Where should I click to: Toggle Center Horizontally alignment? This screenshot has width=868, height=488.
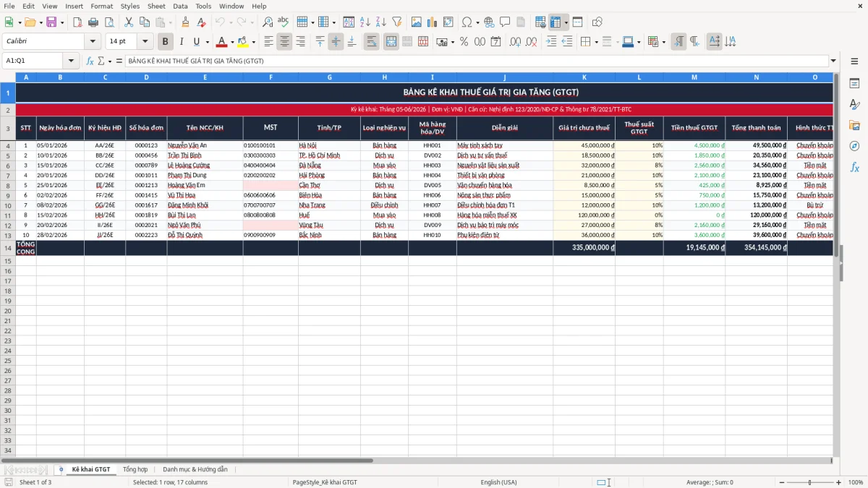coord(284,42)
